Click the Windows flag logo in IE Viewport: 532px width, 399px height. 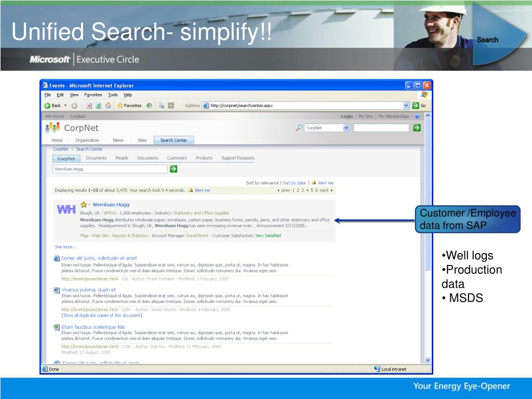(424, 95)
